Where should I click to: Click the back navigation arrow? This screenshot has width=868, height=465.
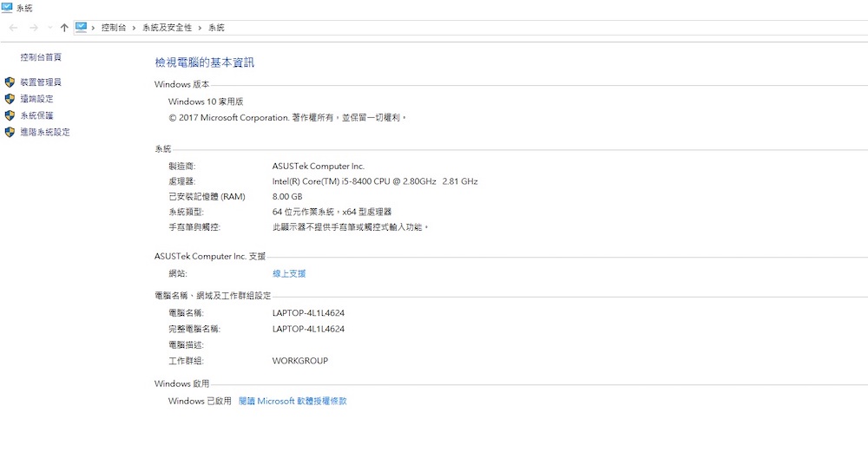click(13, 28)
